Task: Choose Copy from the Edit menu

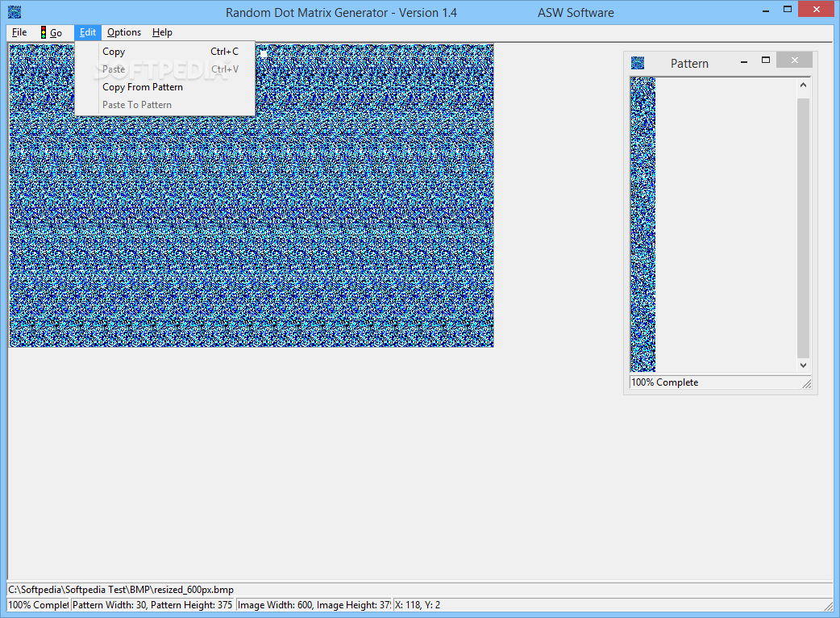Action: click(x=165, y=52)
